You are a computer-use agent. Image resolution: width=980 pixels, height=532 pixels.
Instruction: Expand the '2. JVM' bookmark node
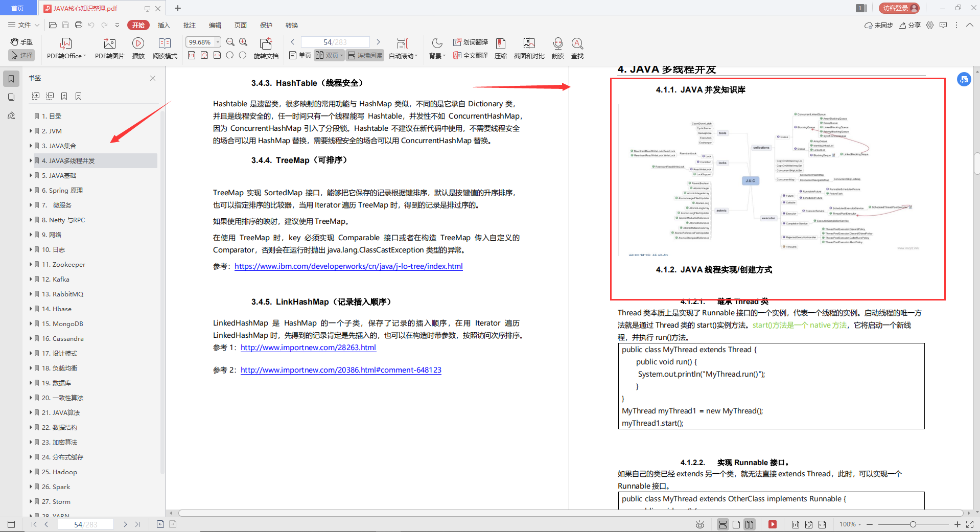click(x=31, y=131)
